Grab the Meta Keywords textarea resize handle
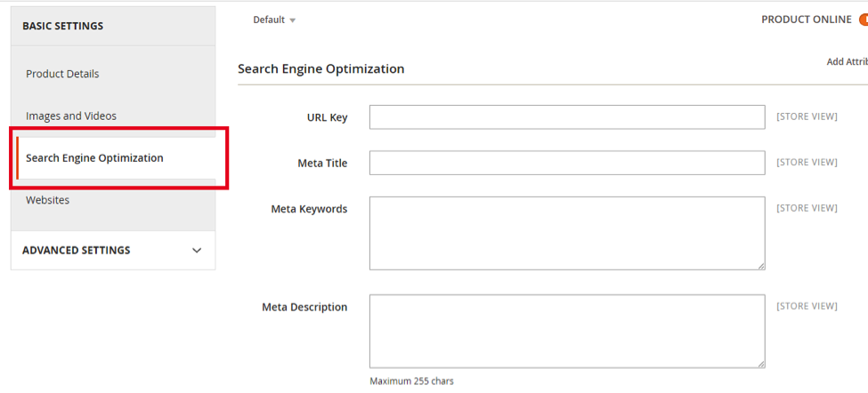This screenshot has width=868, height=393. (x=761, y=266)
